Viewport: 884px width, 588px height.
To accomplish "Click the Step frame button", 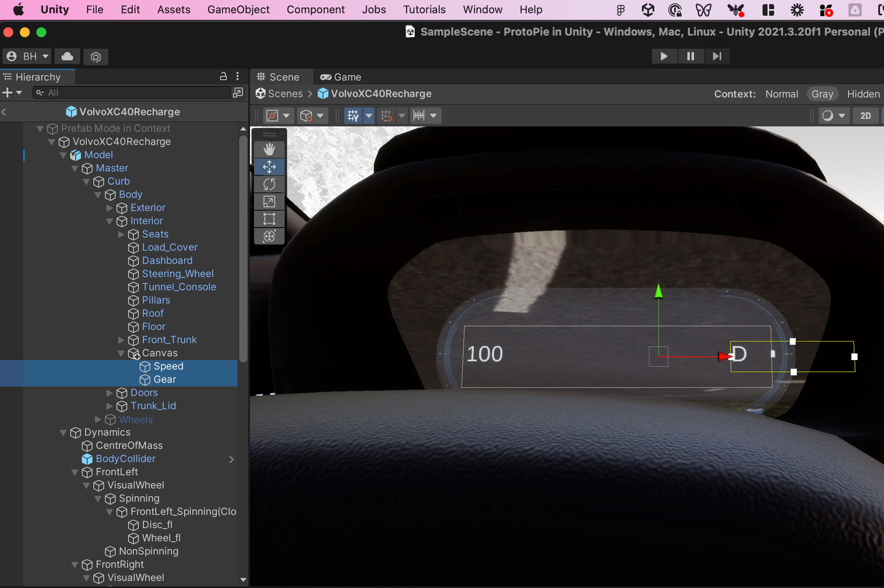I will coord(716,56).
